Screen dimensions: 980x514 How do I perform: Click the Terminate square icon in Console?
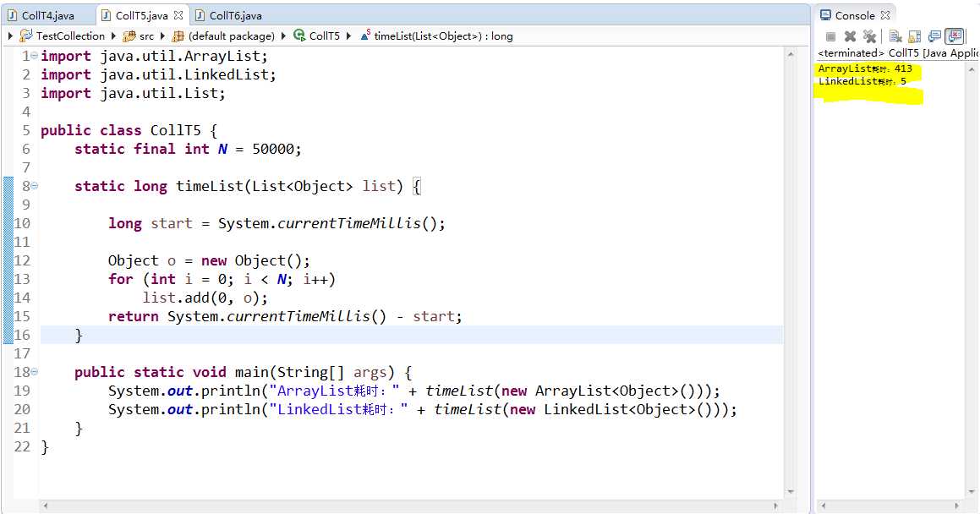pos(830,37)
